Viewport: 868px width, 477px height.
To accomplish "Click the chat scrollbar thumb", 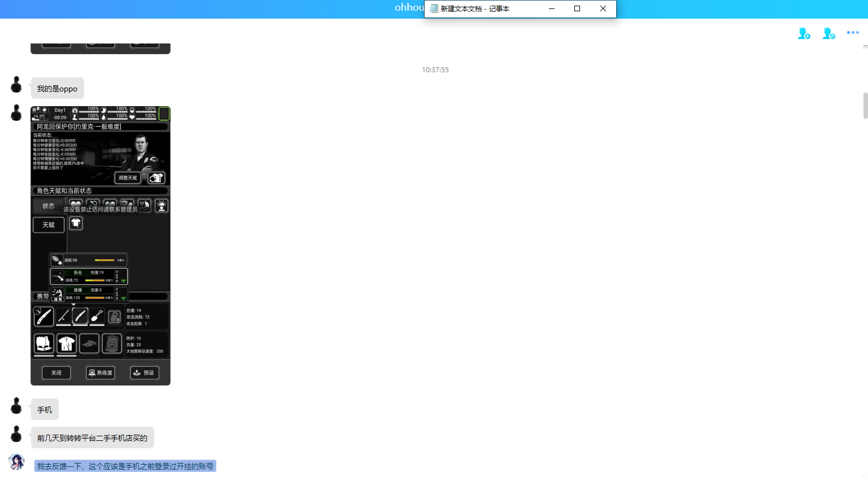I will 865,106.
